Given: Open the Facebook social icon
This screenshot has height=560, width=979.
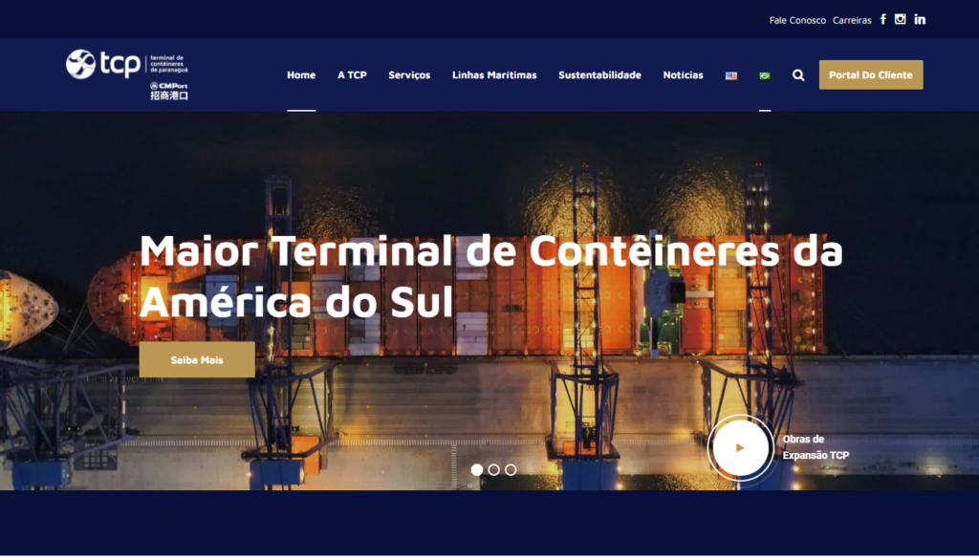Looking at the screenshot, I should click(882, 19).
